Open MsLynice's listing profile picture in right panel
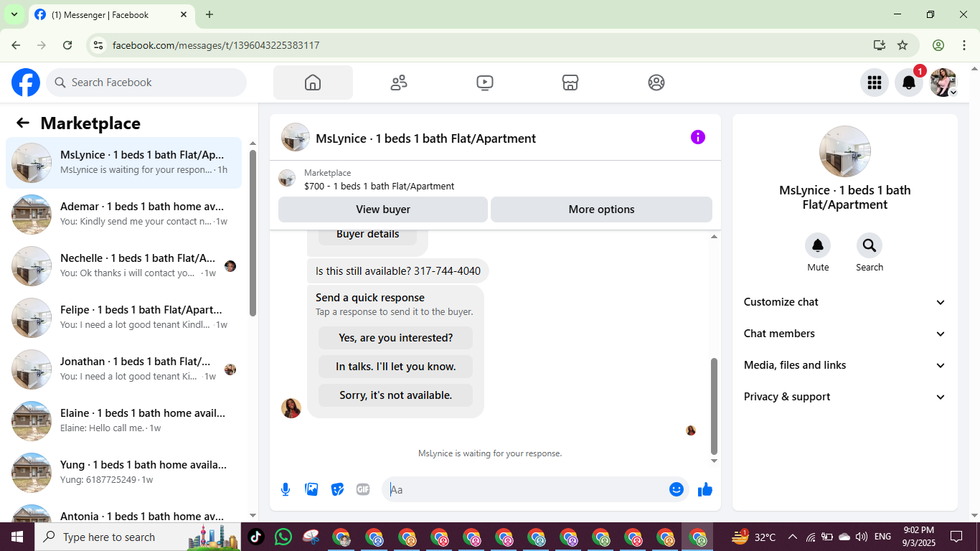This screenshot has width=980, height=551. click(845, 151)
